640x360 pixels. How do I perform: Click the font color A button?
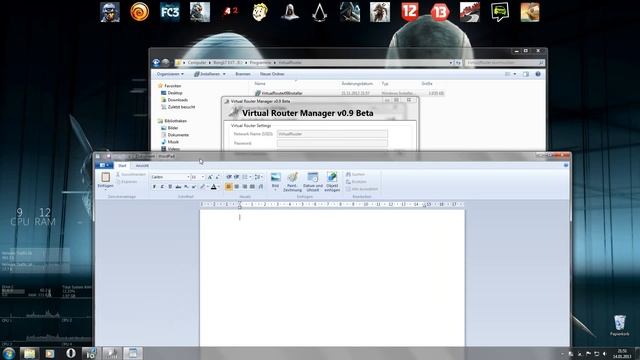tap(213, 187)
